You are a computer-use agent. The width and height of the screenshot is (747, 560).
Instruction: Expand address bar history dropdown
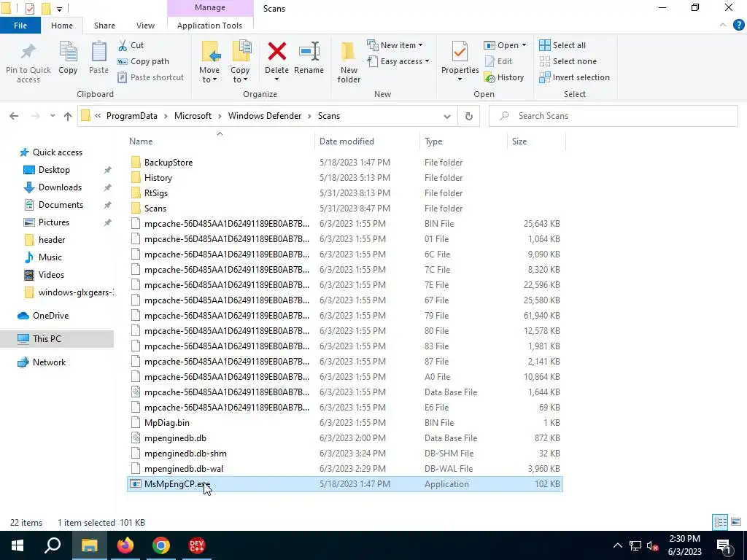click(x=447, y=116)
